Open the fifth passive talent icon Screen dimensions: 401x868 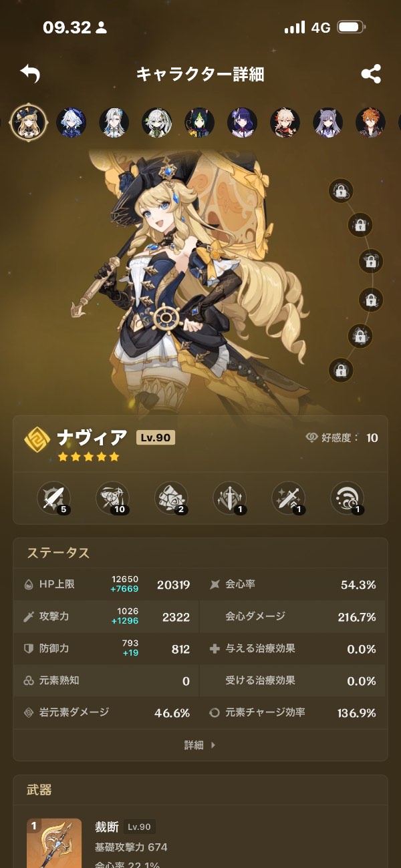click(289, 498)
